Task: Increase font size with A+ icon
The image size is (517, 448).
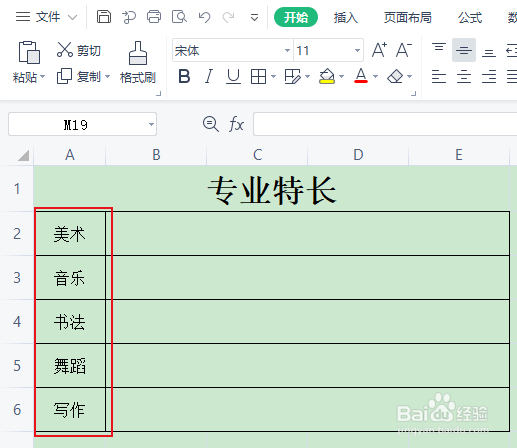Action: [x=379, y=50]
